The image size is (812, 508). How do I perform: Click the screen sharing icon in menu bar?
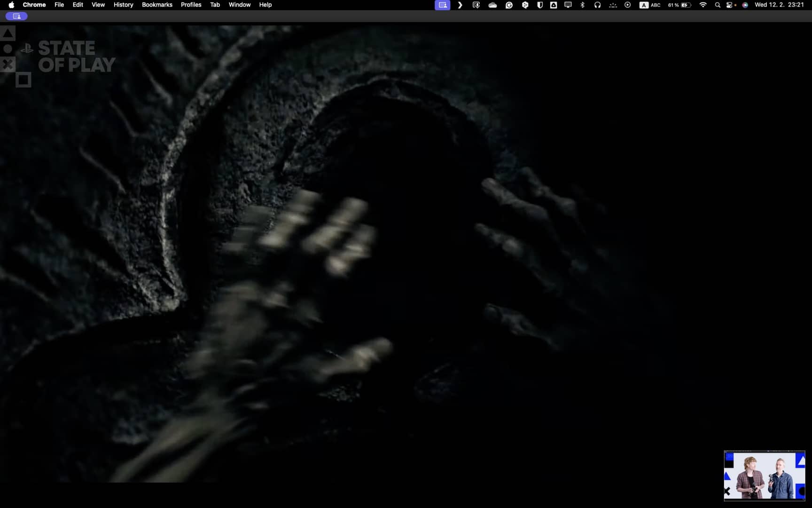pyautogui.click(x=442, y=5)
